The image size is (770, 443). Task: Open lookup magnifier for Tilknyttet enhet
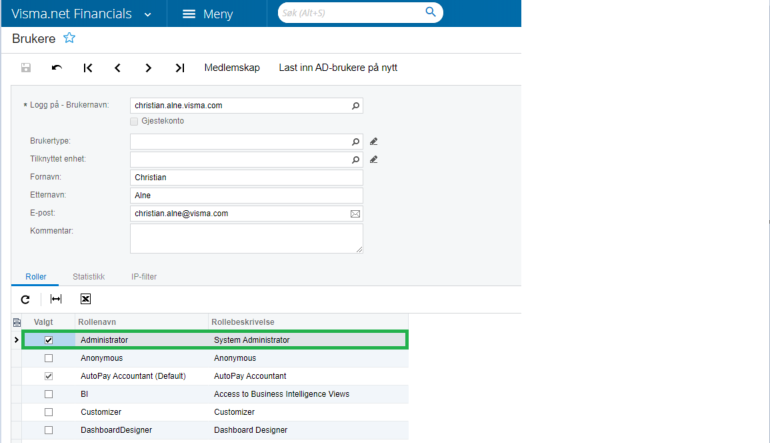click(x=355, y=160)
